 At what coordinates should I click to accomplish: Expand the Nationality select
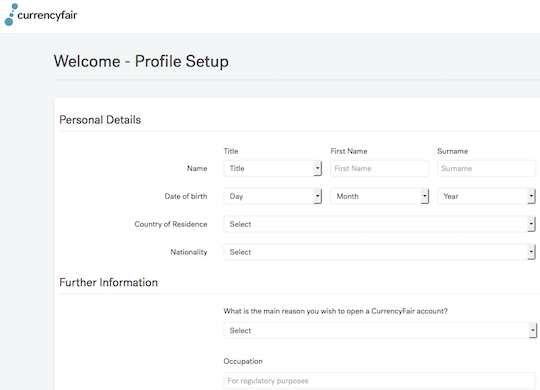click(380, 252)
